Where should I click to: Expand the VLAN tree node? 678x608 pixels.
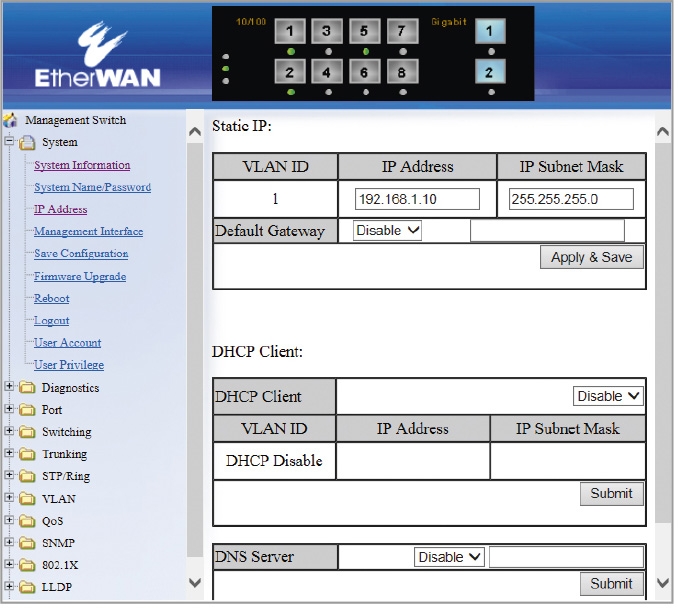(9, 498)
